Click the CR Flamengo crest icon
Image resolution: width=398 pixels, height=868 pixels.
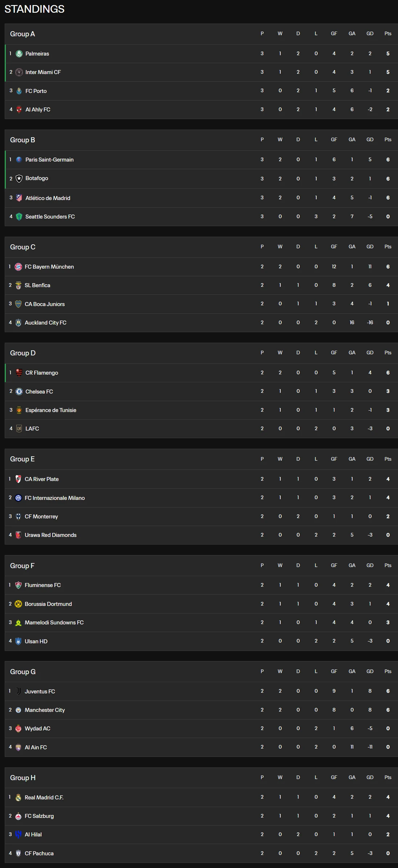click(x=19, y=373)
